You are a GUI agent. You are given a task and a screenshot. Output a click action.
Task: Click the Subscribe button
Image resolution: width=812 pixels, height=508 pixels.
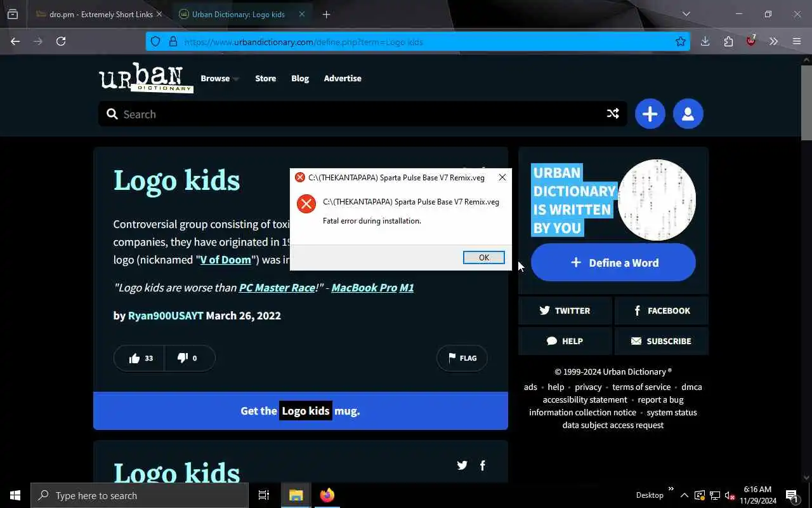[x=662, y=341]
